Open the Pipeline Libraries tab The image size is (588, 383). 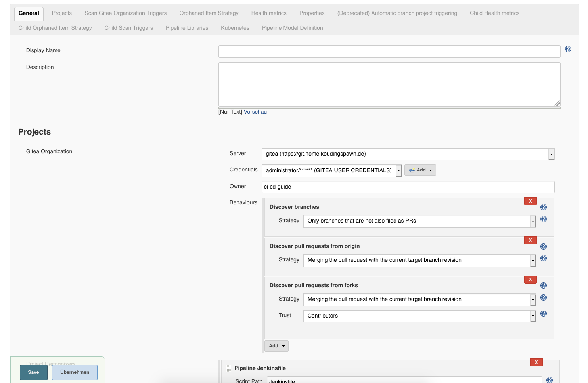point(187,28)
